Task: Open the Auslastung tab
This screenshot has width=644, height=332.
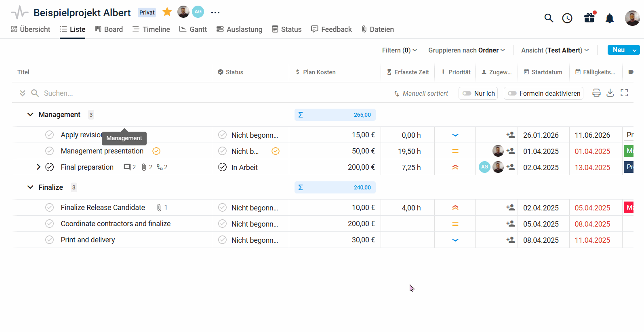Action: click(239, 29)
